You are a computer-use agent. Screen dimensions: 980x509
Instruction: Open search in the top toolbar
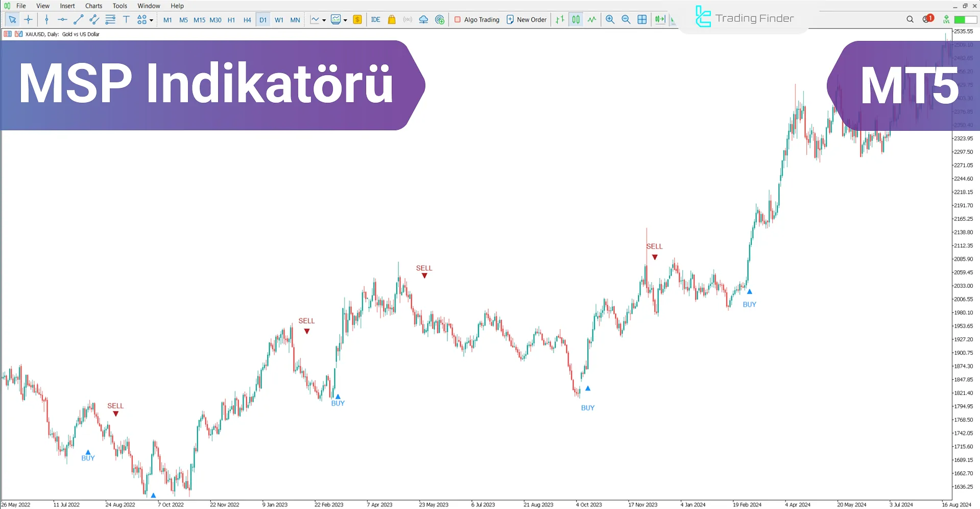[910, 19]
